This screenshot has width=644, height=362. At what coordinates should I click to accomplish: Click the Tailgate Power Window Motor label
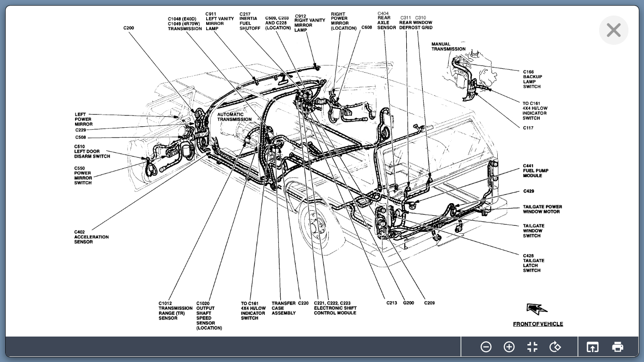[542, 209]
